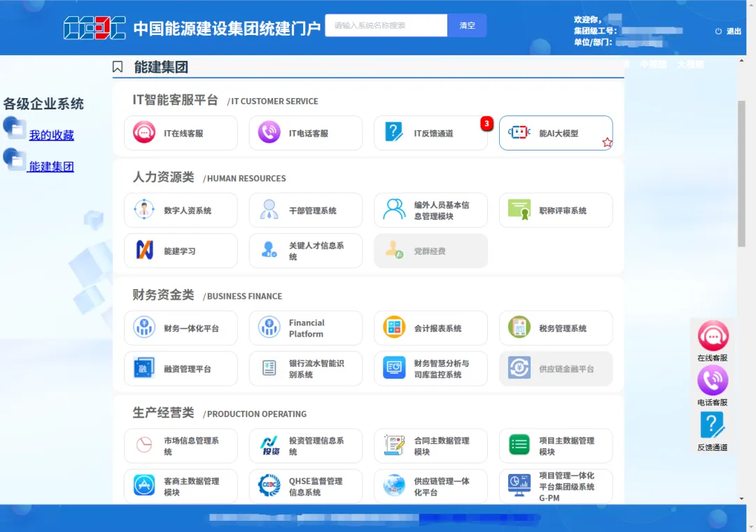Open the floating 反馈通道 feedback icon
The height and width of the screenshot is (532, 756).
713,423
